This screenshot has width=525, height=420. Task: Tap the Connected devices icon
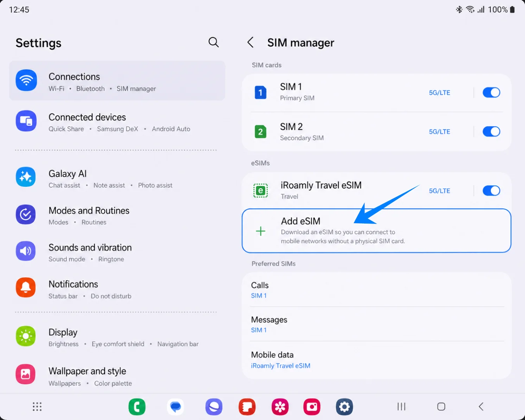tap(26, 121)
